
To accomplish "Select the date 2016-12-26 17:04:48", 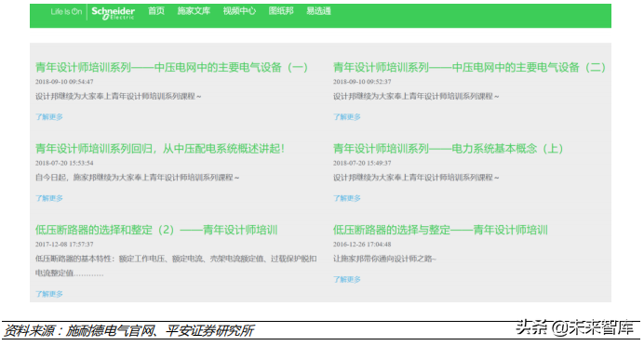I will coord(362,245).
